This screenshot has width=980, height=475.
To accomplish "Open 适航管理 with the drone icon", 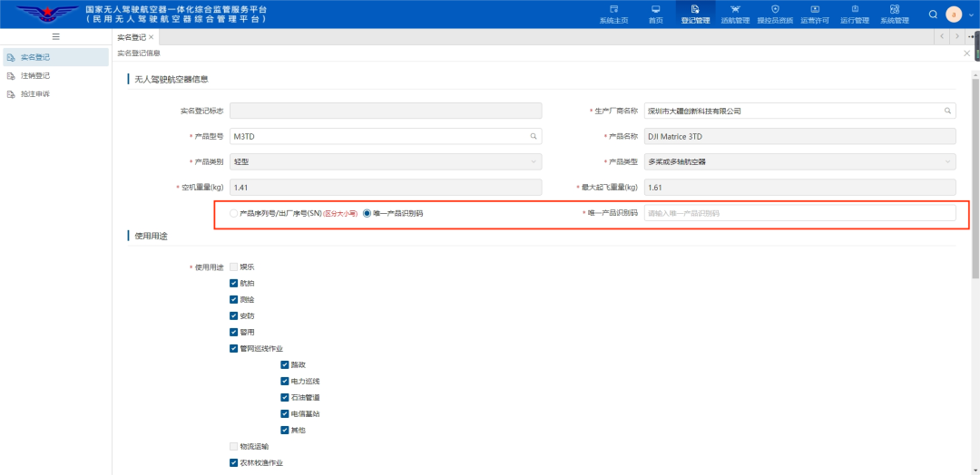I will (x=735, y=9).
